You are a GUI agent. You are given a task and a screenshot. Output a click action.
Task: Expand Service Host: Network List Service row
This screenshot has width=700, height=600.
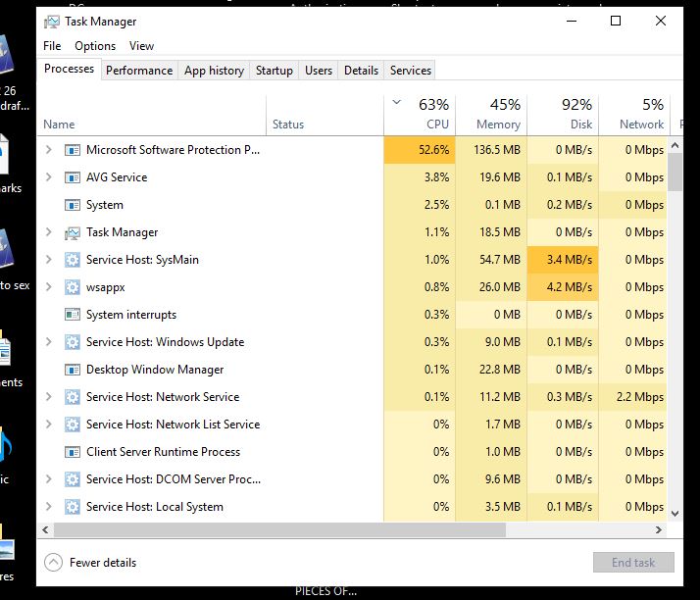coord(49,425)
